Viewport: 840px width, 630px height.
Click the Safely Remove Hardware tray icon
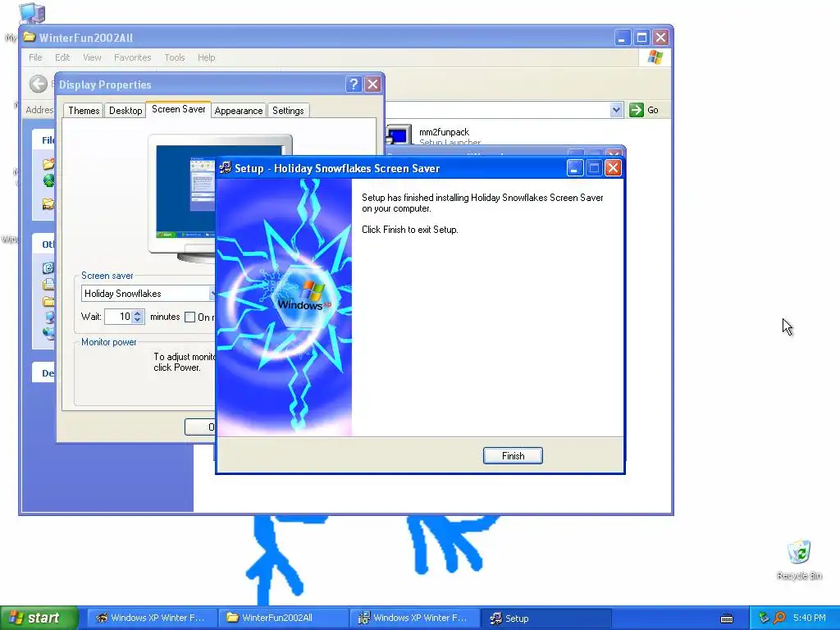click(764, 618)
